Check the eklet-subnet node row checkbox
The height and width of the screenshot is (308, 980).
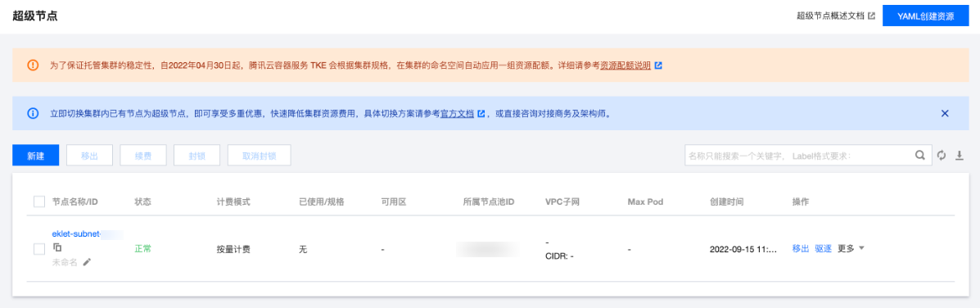38,249
